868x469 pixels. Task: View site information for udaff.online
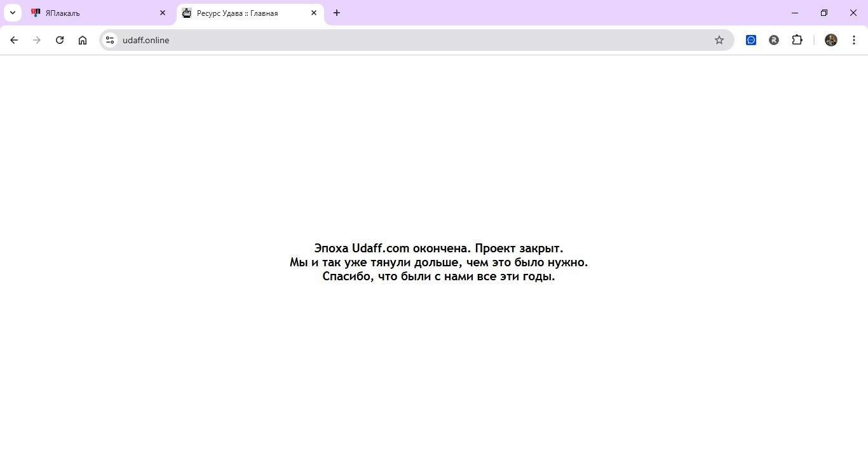pyautogui.click(x=110, y=40)
